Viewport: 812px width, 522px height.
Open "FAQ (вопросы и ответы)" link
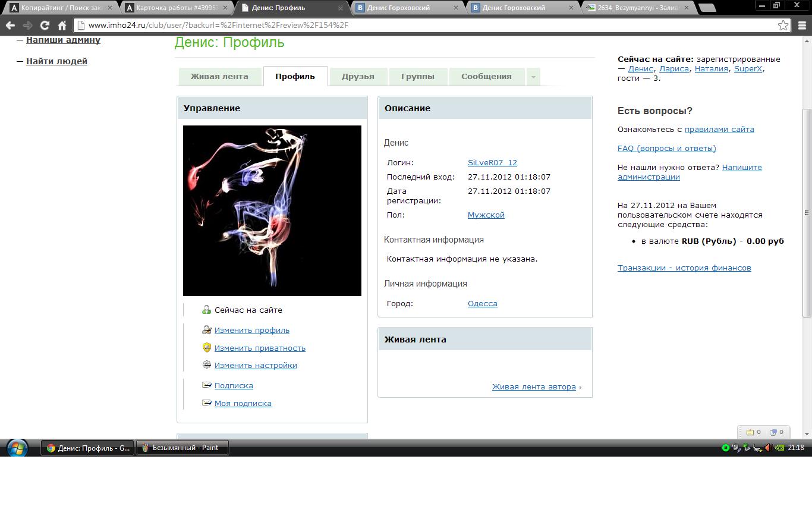(x=667, y=148)
